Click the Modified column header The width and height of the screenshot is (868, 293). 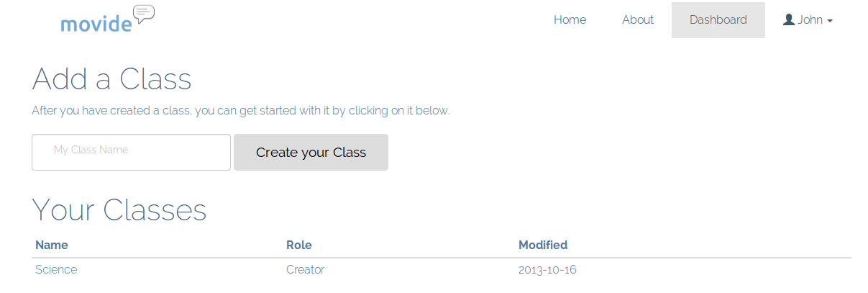pyautogui.click(x=543, y=245)
